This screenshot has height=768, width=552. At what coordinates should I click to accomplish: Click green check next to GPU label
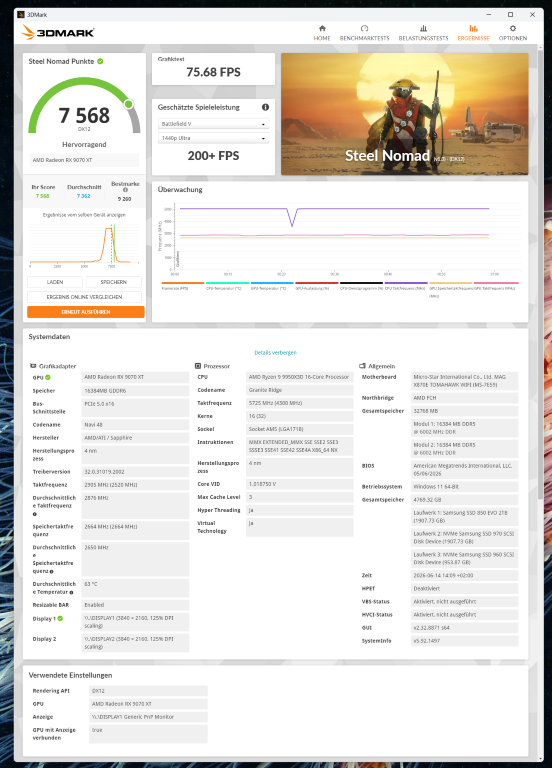click(x=48, y=377)
